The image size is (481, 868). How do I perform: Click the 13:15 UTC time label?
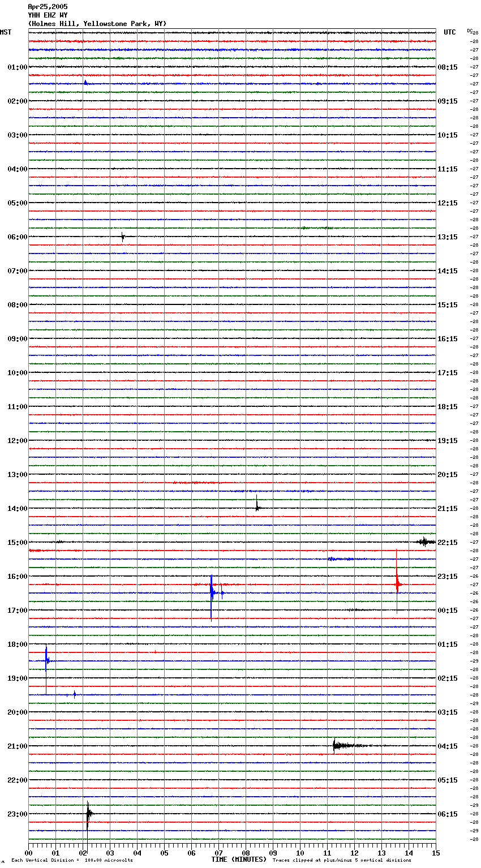point(448,237)
